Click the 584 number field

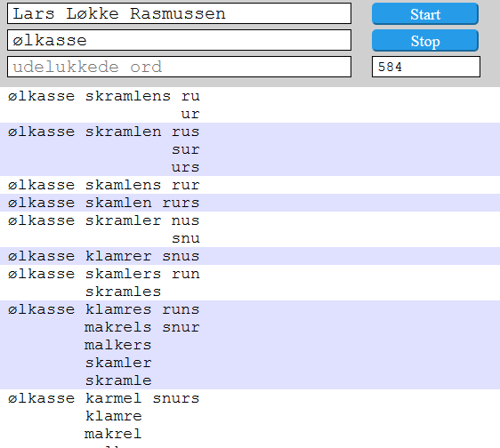[426, 67]
